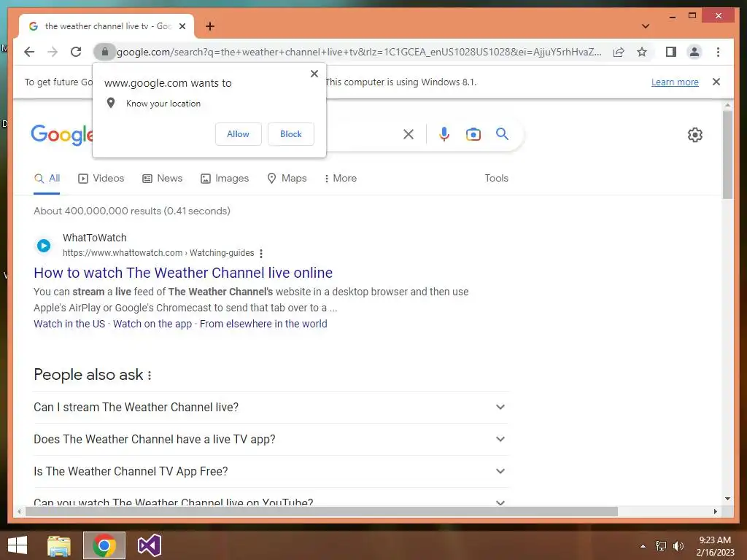Image resolution: width=747 pixels, height=560 pixels.
Task: Click the whattowatch.com URL breadcrumb
Action: (x=158, y=253)
